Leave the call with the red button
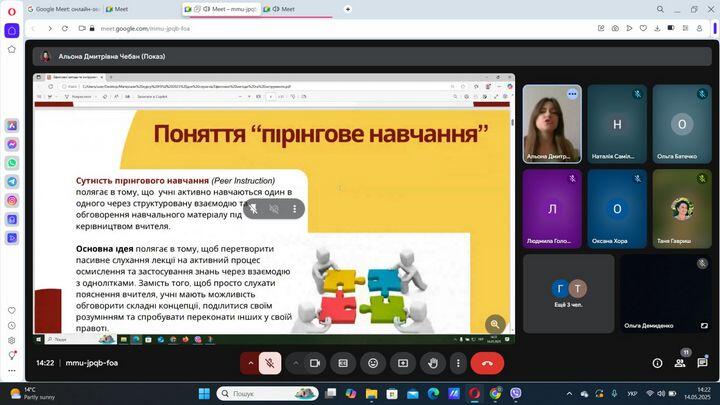720x405 pixels. tap(487, 363)
